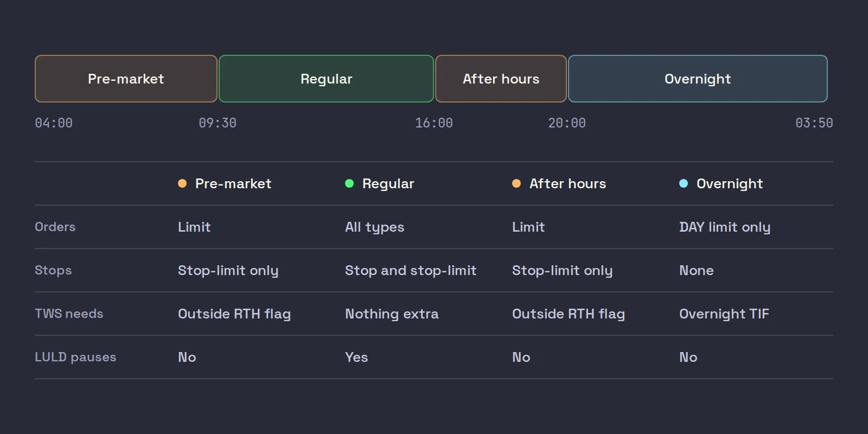Click the Pre-market table column header text
The height and width of the screenshot is (434, 868).
tap(233, 183)
